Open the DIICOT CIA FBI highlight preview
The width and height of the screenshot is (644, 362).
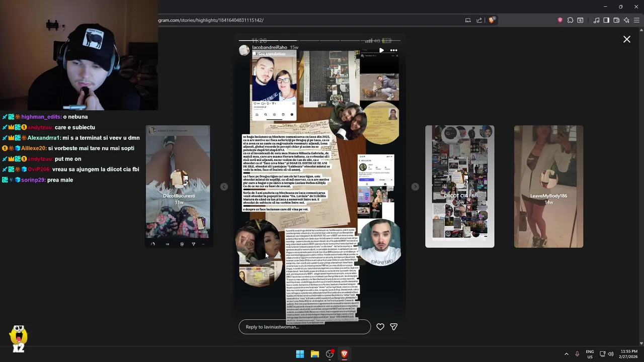(460, 187)
